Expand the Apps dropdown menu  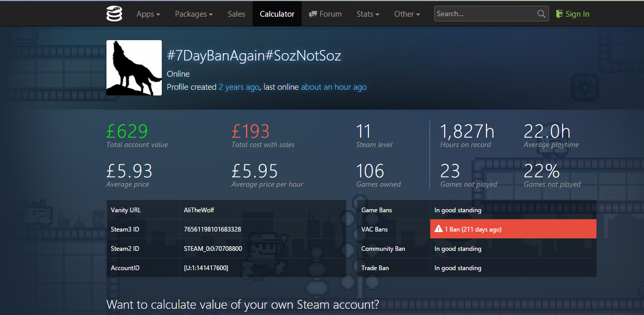[148, 14]
